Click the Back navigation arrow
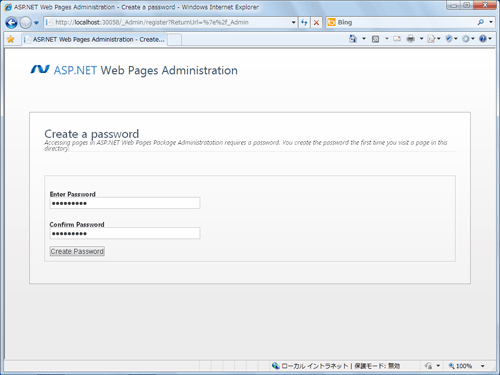The width and height of the screenshot is (500, 375). pyautogui.click(x=11, y=23)
